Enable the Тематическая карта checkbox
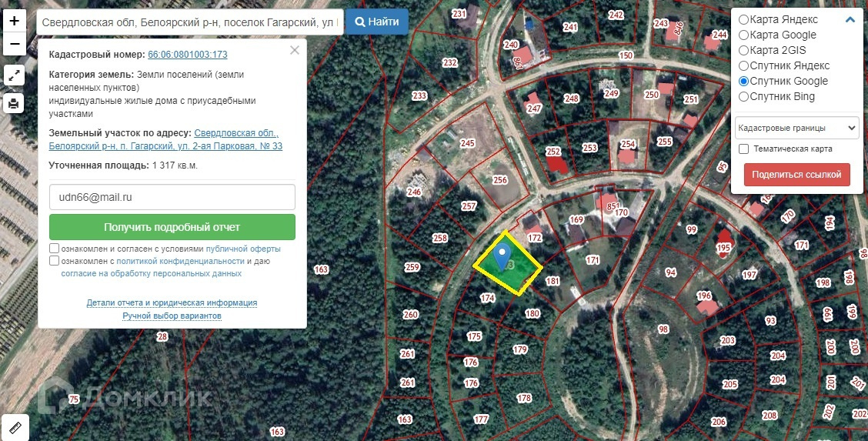 [744, 149]
